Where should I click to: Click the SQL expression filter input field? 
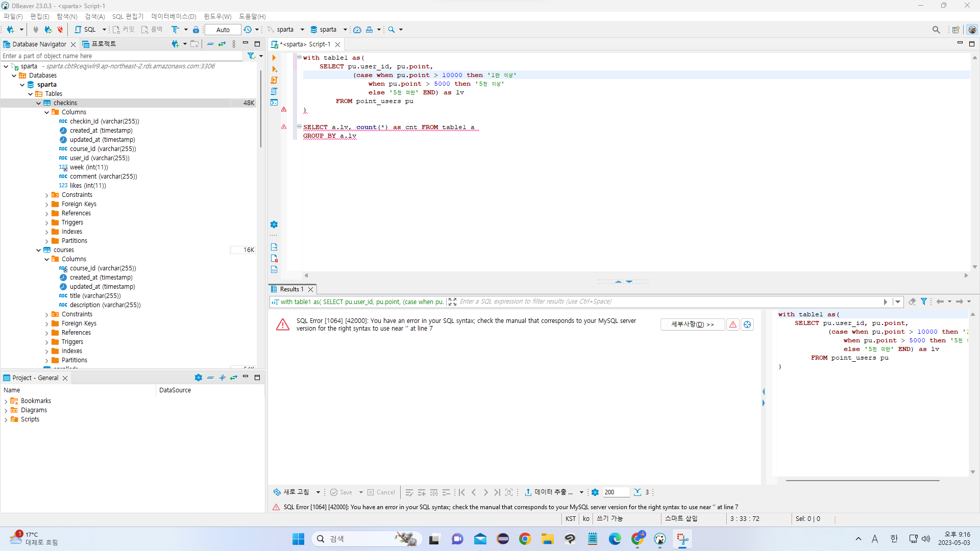(670, 302)
